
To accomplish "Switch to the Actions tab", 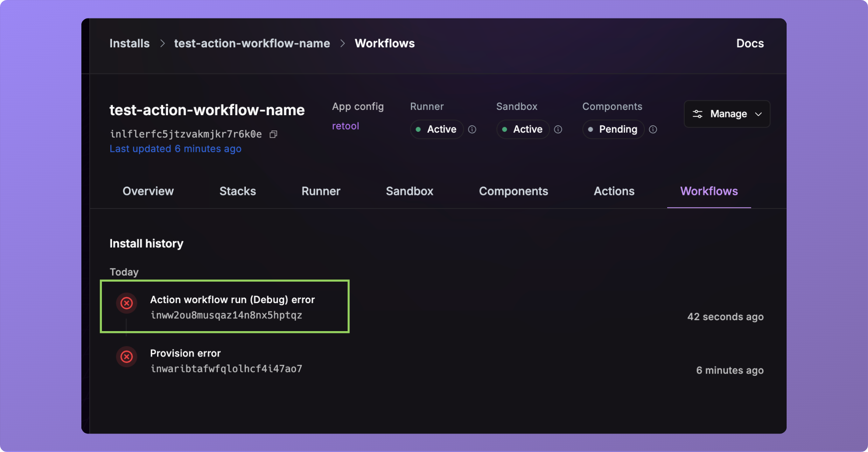I will (614, 191).
